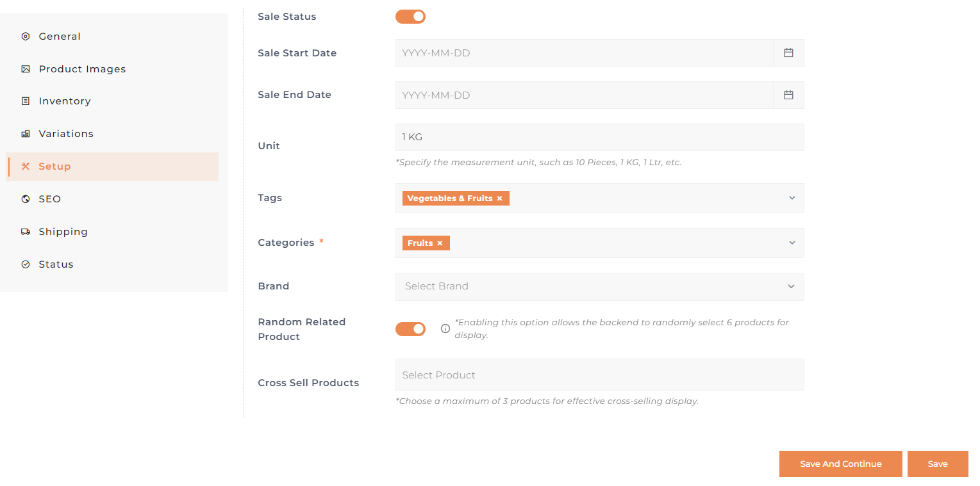The width and height of the screenshot is (980, 486).
Task: Switch to the Inventory tab
Action: (64, 101)
